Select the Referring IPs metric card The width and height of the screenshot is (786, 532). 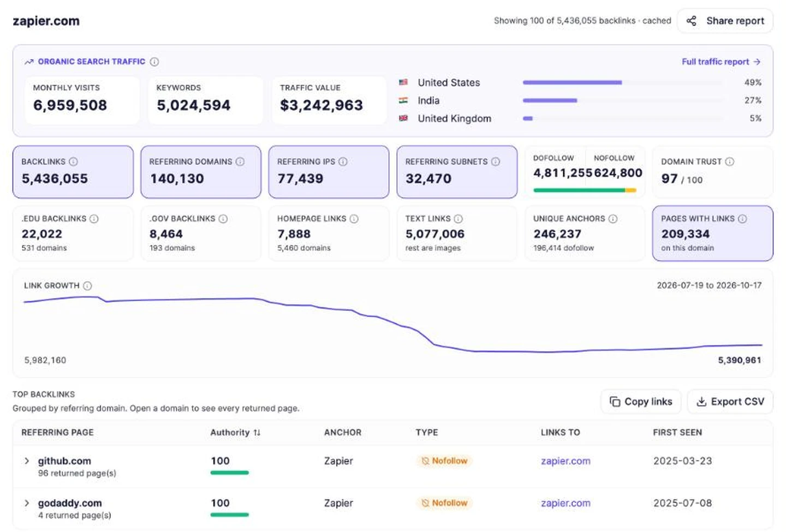pos(329,172)
